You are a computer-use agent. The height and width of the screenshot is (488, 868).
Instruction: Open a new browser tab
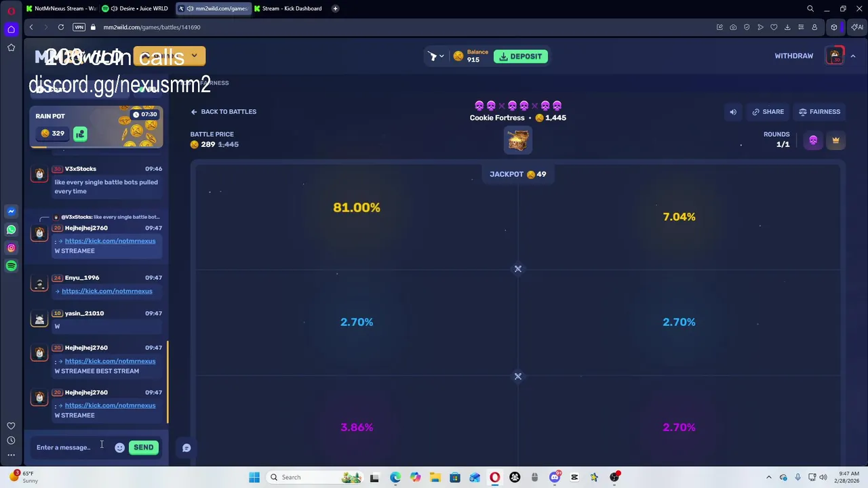click(336, 9)
